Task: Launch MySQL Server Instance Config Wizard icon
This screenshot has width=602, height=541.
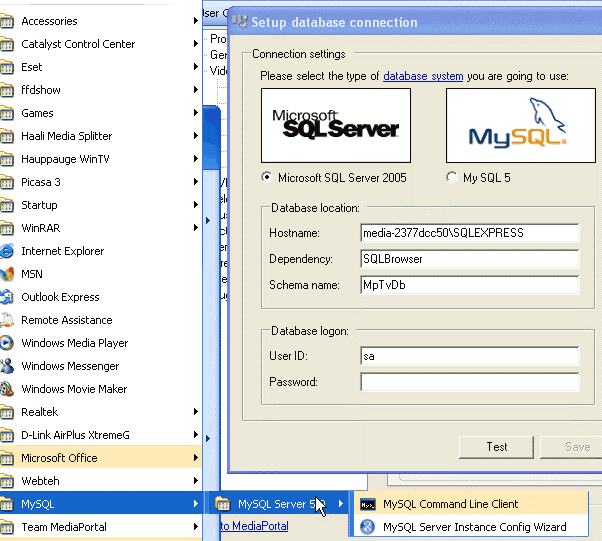Action: pos(368,527)
